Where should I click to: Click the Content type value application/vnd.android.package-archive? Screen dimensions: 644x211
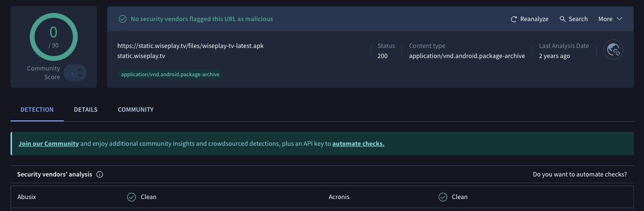coord(467,56)
